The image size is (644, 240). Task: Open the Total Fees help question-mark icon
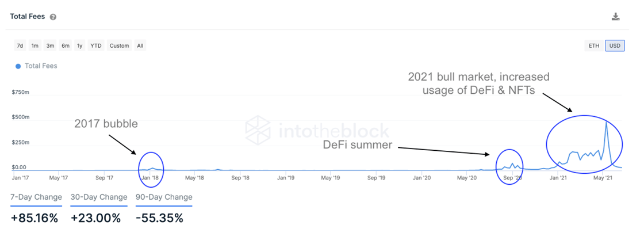pyautogui.click(x=53, y=17)
